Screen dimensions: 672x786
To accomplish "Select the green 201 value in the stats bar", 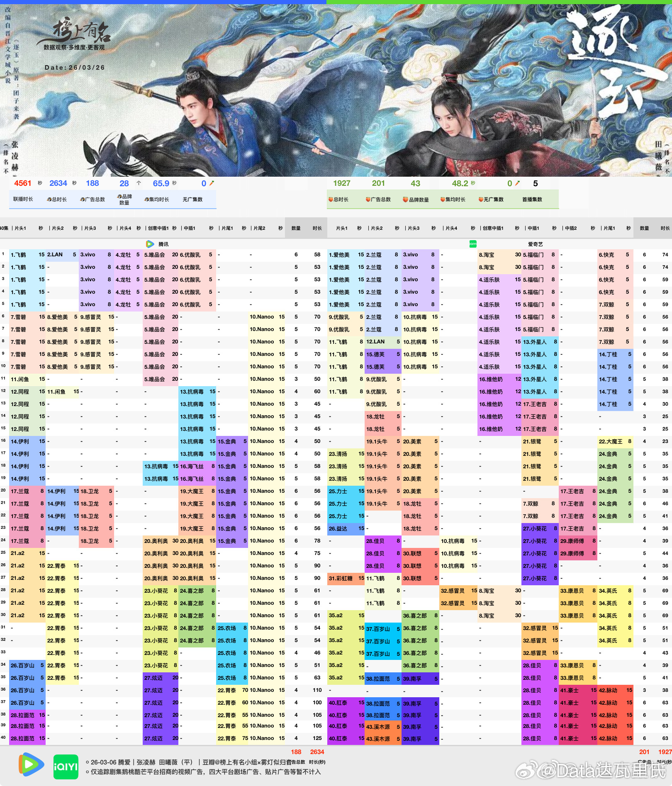I will (x=378, y=183).
